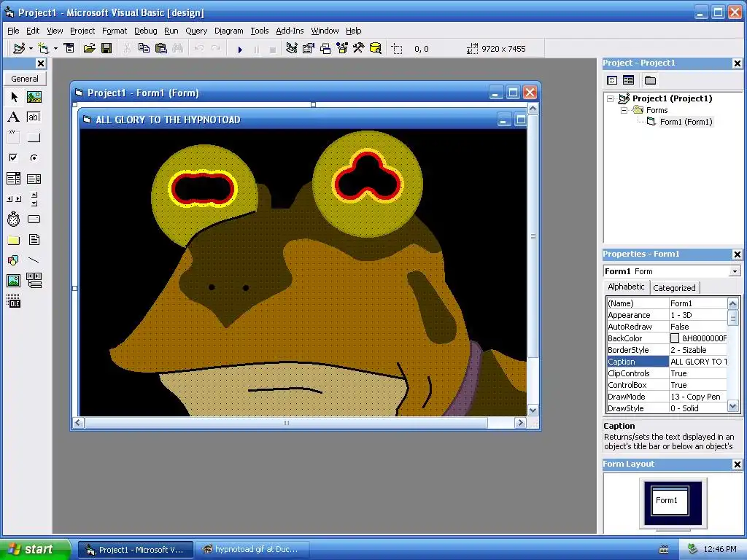This screenshot has height=560, width=747.
Task: Select the BorderStyle property row
Action: tap(667, 350)
